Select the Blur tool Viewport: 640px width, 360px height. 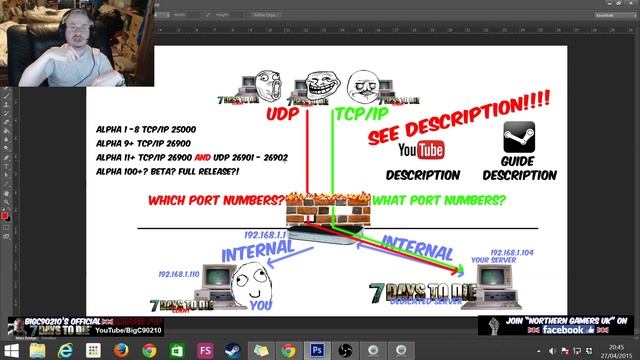7,140
